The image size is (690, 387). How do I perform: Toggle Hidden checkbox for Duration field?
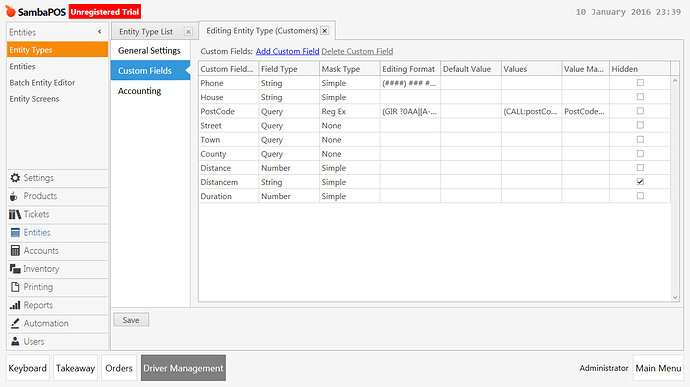(x=640, y=195)
